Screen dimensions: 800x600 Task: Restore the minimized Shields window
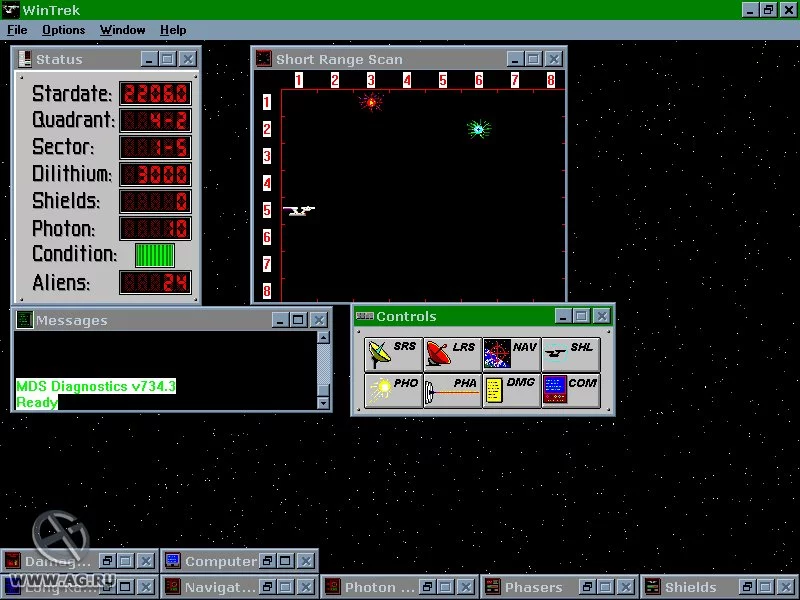747,587
